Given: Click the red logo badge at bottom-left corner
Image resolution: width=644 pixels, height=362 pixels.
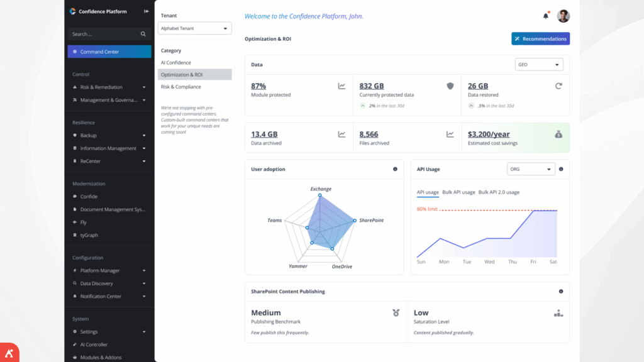Looking at the screenshot, I should point(9,352).
